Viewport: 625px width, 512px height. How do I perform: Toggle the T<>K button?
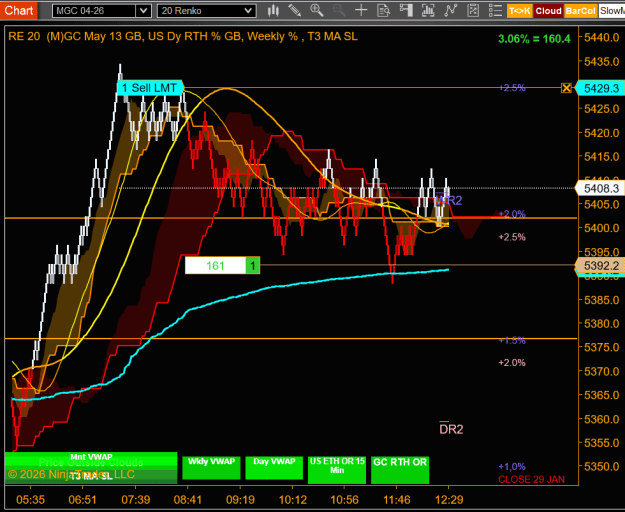520,11
